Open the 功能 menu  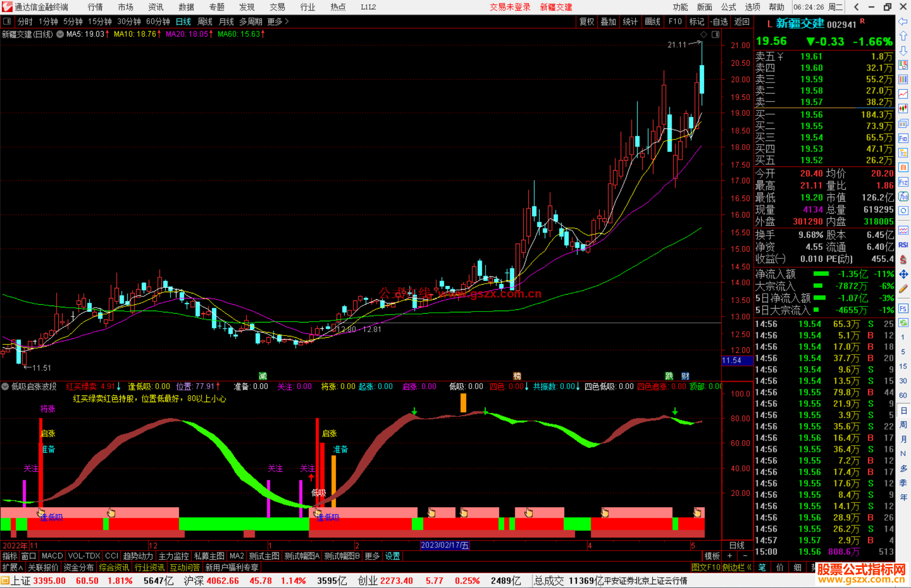click(680, 7)
